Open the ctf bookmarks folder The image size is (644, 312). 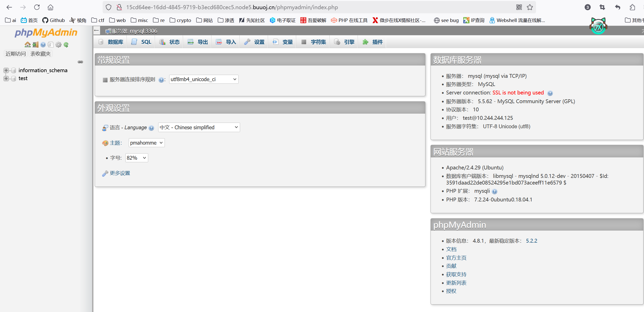(98, 20)
